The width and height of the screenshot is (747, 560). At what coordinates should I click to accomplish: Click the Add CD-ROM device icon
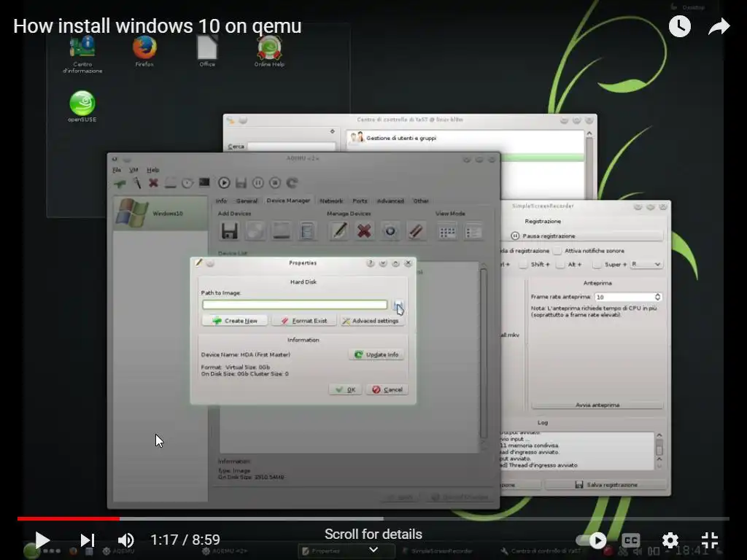(x=255, y=231)
